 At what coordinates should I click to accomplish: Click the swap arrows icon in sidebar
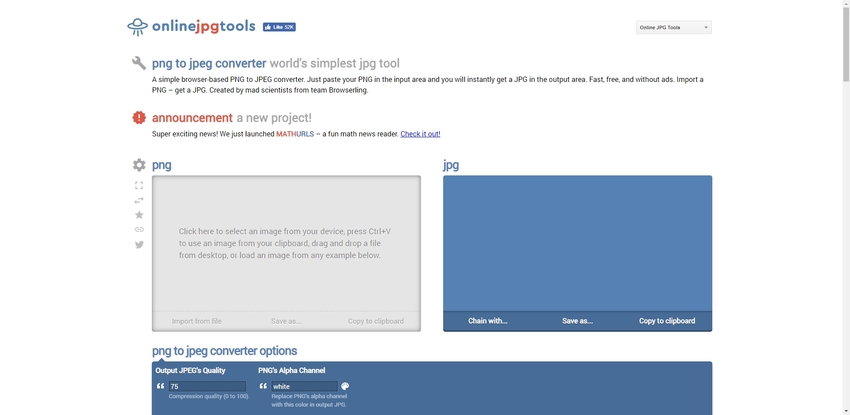(x=139, y=200)
